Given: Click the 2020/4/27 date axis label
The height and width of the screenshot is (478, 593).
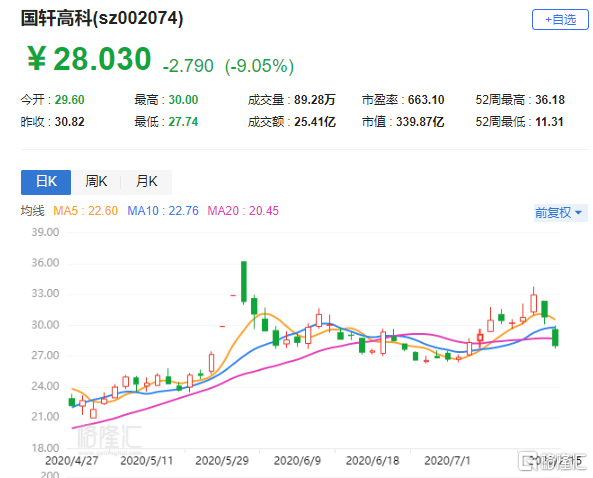Looking at the screenshot, I should click(71, 461).
